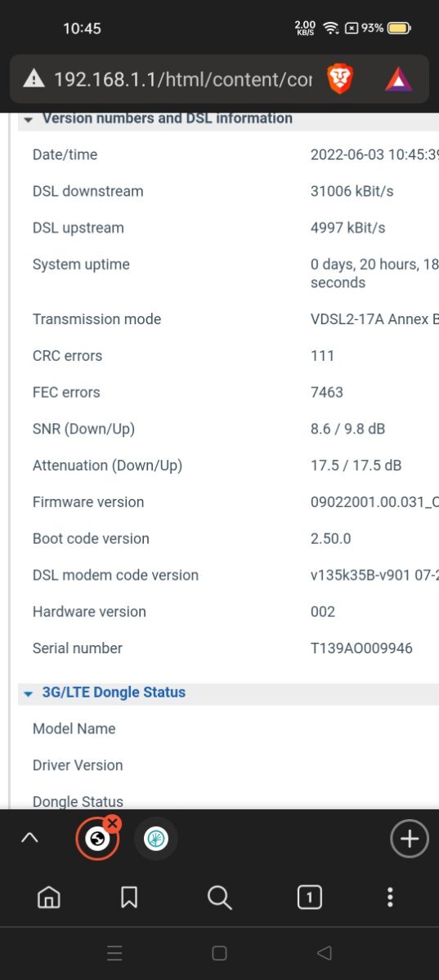Open Android recent apps menu lines
This screenshot has width=439, height=980.
[x=114, y=952]
